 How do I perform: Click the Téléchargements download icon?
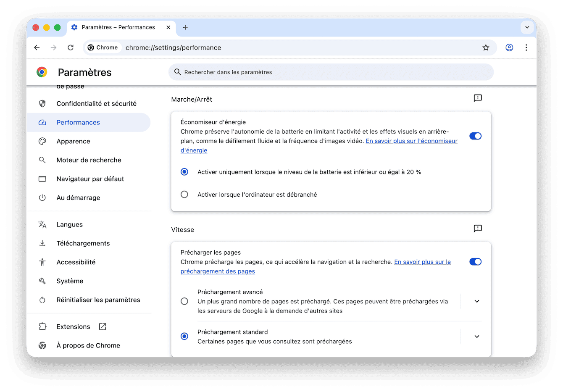42,243
